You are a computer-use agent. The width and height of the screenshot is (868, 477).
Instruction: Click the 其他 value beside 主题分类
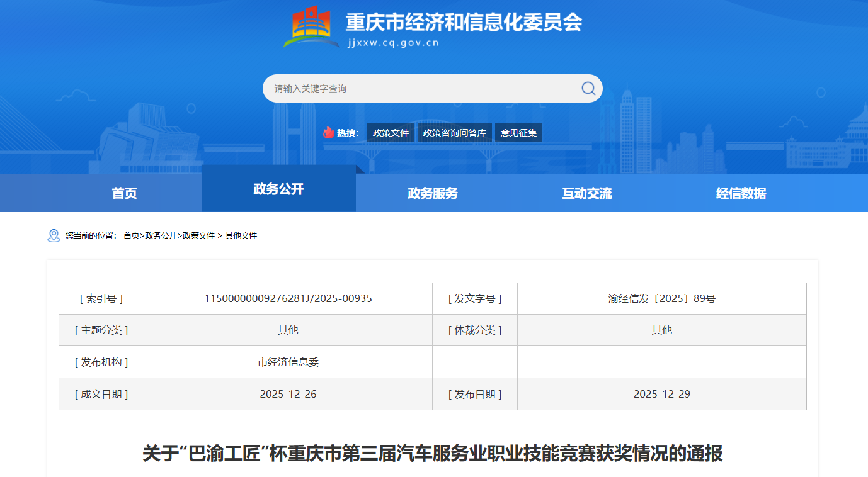coord(288,330)
